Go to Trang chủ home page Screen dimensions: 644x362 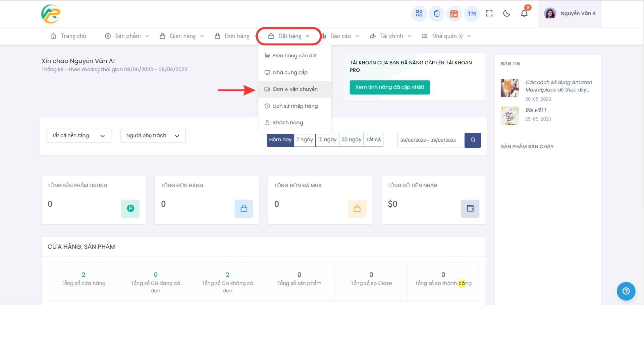(x=68, y=36)
